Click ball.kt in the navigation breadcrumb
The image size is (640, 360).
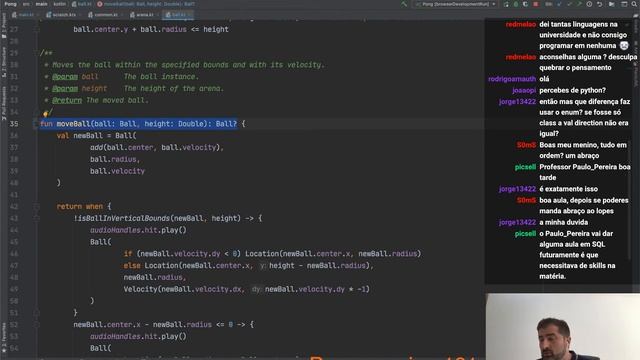82,4
